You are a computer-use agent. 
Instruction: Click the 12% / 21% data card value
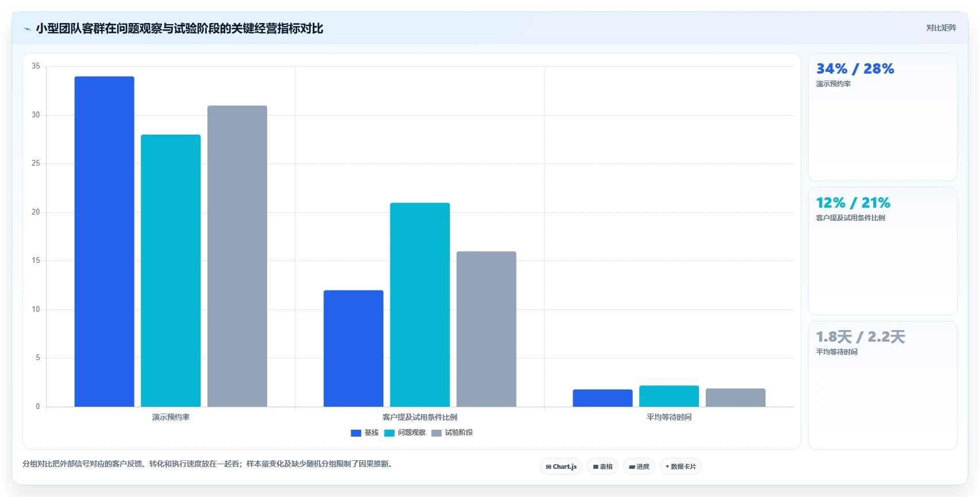[x=853, y=203]
